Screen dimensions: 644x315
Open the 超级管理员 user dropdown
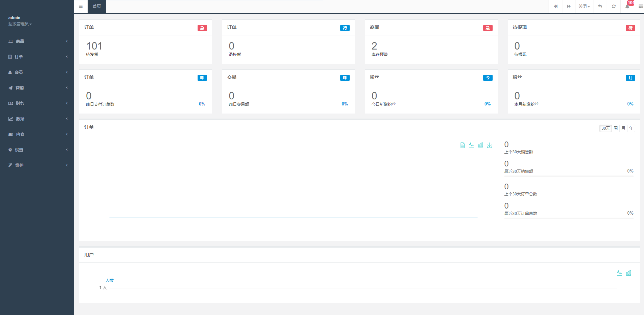20,24
